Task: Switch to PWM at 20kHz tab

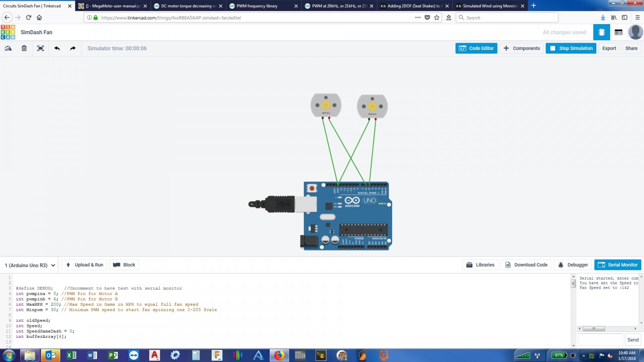Action: point(339,6)
